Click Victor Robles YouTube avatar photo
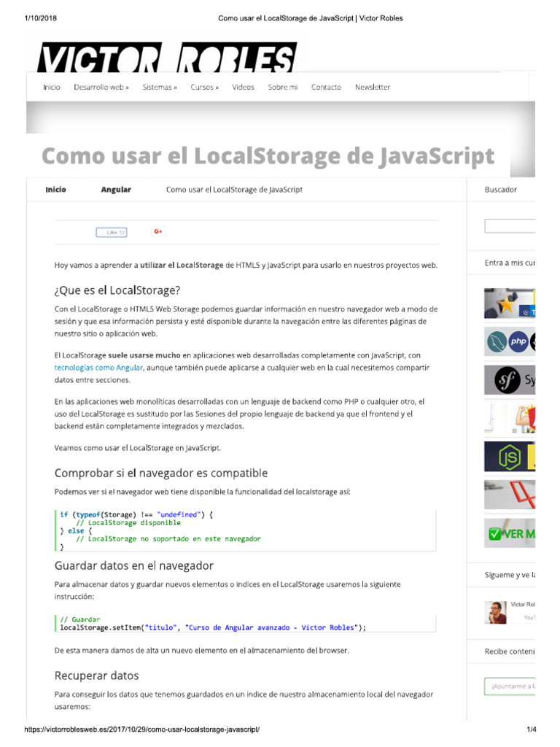The height and width of the screenshot is (747, 560). [496, 612]
